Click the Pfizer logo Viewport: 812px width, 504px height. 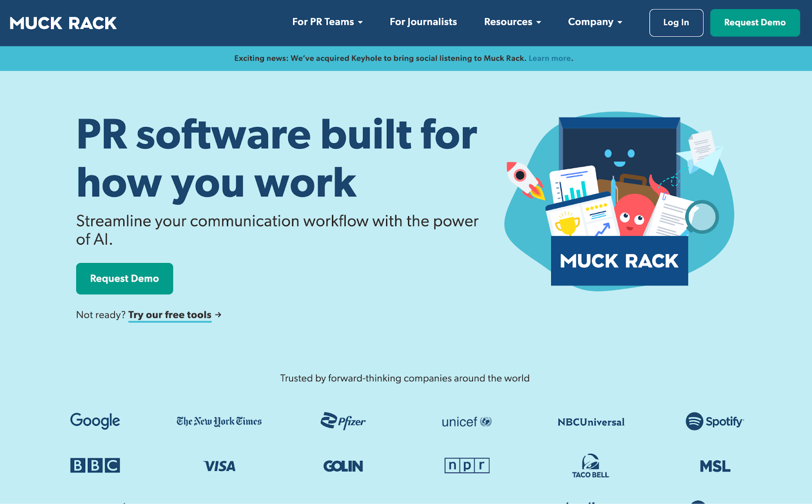343,421
